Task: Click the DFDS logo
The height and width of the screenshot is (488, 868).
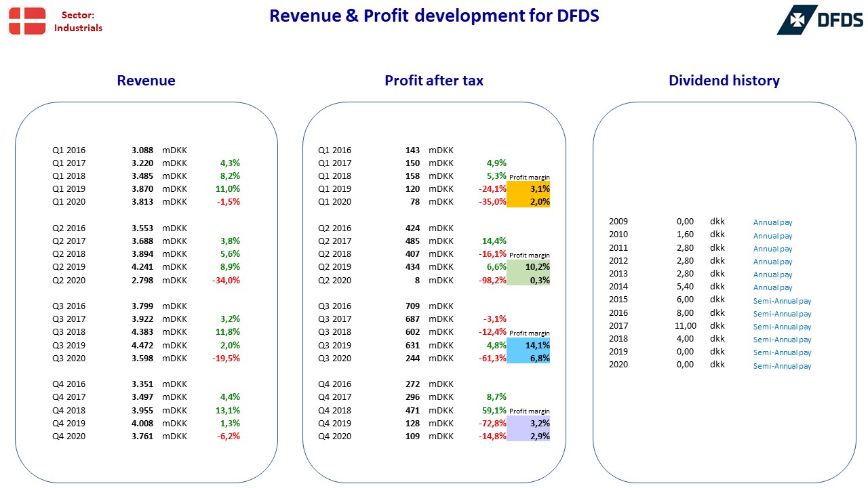Action: (821, 20)
